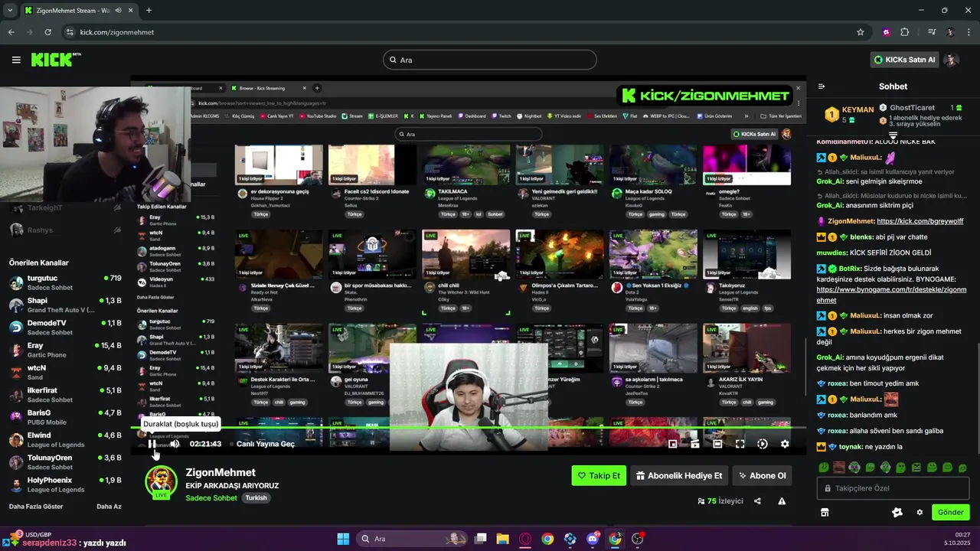This screenshot has width=980, height=551.
Task: Buy KICKs with KICKs Satın Al button
Action: 904,60
